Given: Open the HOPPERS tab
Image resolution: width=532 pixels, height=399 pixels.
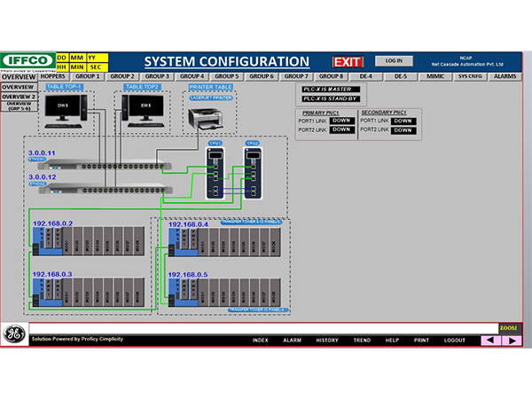Looking at the screenshot, I should point(54,77).
